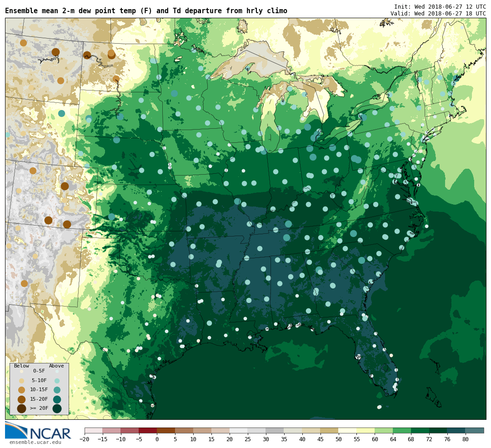491x448 pixels.
Task: Click the '10-15F' legend label
Action: click(39, 390)
